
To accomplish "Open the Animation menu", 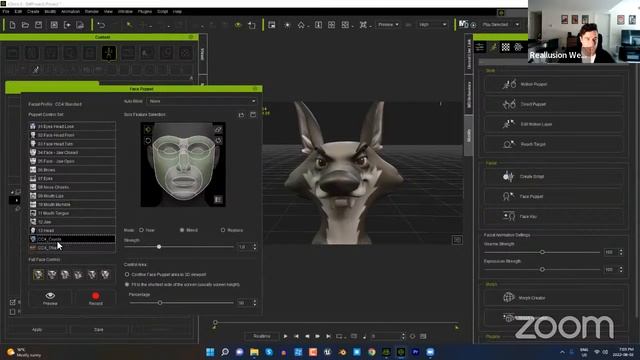I will 70,12.
